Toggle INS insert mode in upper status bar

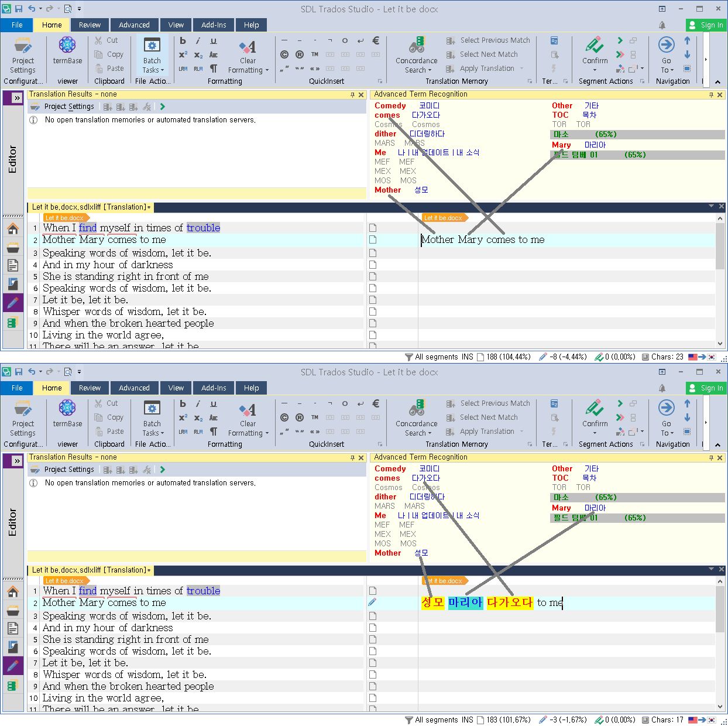[467, 357]
